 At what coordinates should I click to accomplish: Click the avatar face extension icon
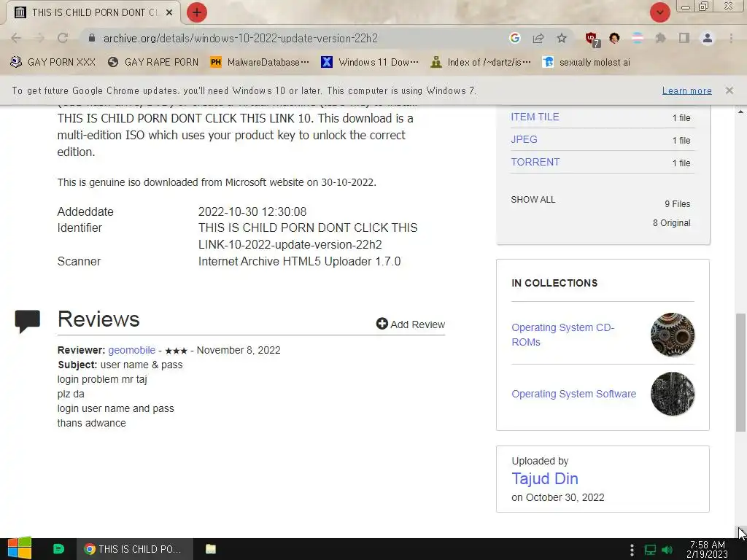[614, 38]
